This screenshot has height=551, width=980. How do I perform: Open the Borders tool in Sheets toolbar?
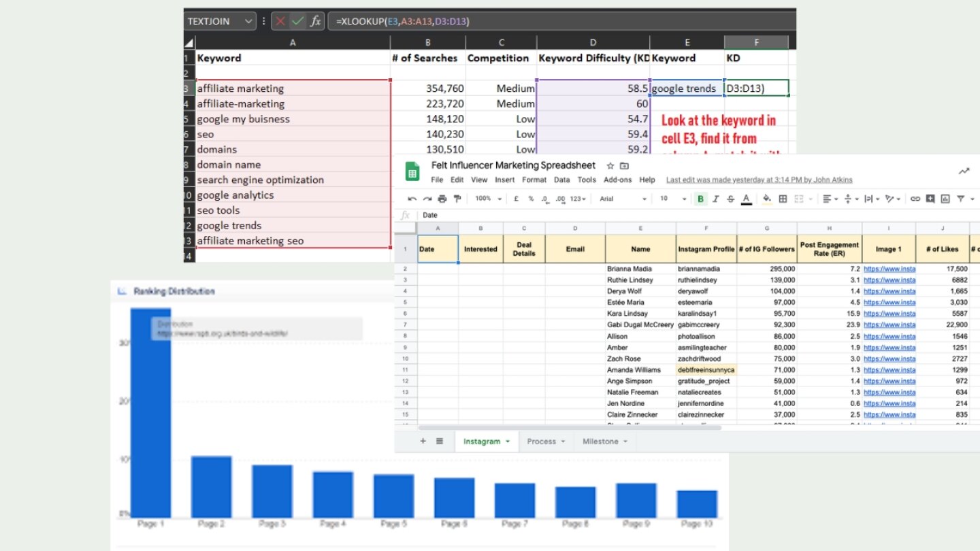pos(783,199)
